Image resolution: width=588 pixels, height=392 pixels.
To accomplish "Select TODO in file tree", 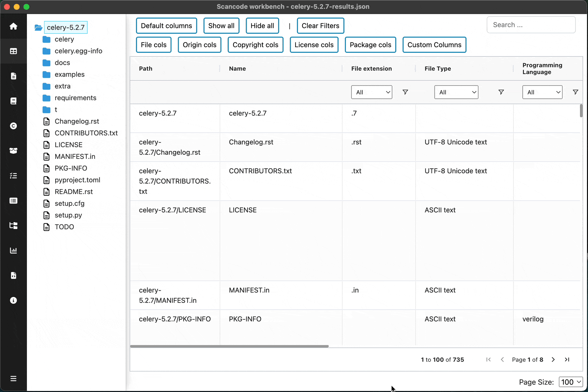I will point(64,227).
